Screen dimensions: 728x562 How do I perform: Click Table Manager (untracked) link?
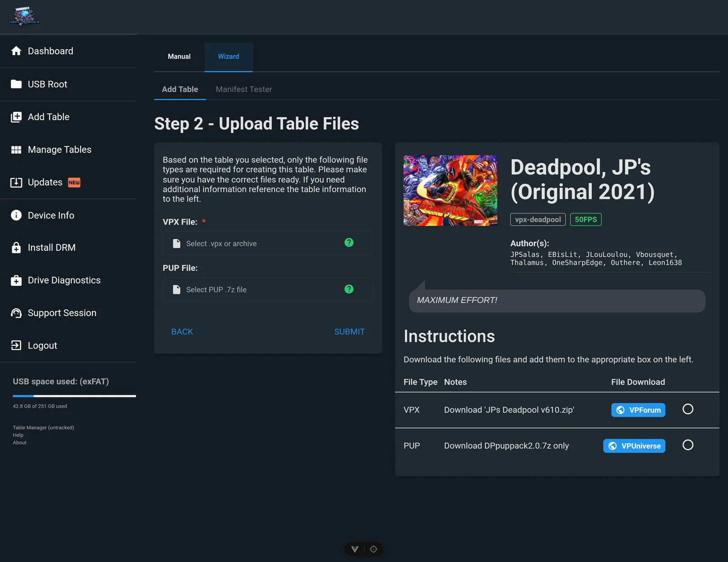43,428
